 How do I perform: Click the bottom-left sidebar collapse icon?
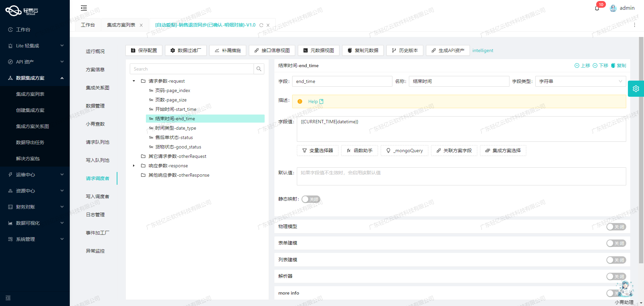[8, 298]
